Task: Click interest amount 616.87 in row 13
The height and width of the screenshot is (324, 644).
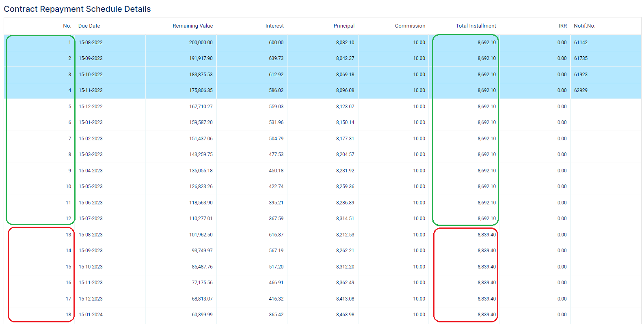Action: point(276,235)
